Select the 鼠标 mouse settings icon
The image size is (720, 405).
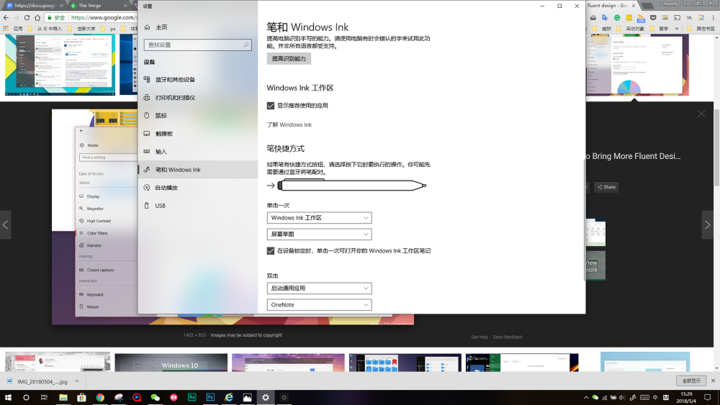147,115
